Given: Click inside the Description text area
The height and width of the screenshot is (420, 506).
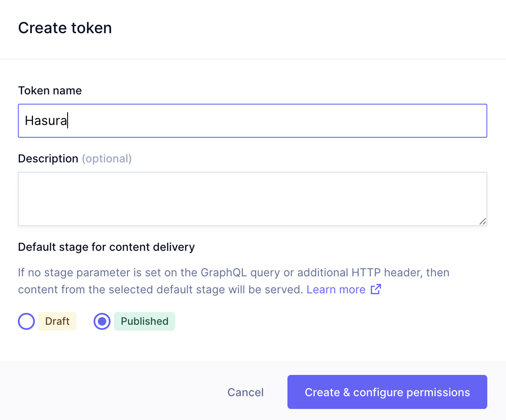Looking at the screenshot, I should pos(252,199).
